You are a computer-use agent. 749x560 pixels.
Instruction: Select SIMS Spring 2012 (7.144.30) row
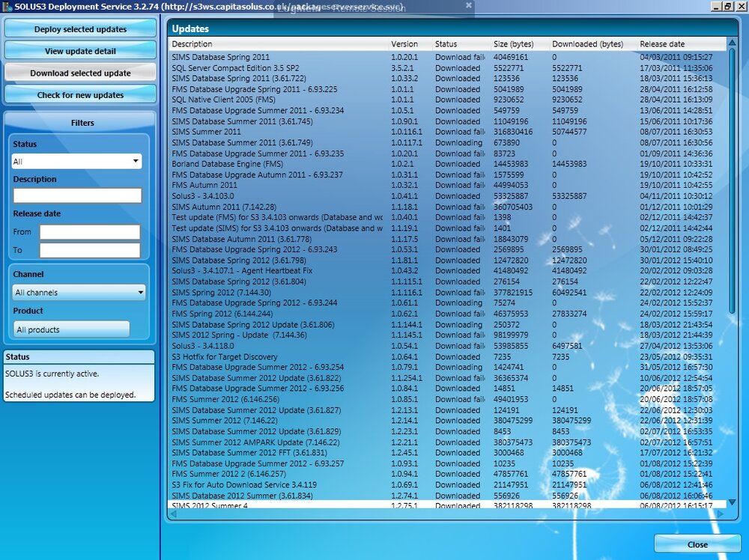click(x=447, y=292)
